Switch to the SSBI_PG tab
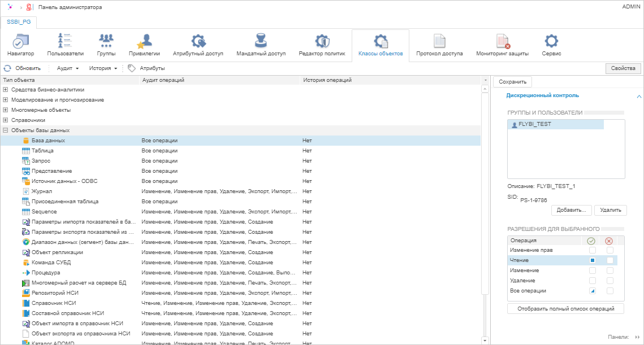The width and height of the screenshot is (644, 345). (19, 22)
